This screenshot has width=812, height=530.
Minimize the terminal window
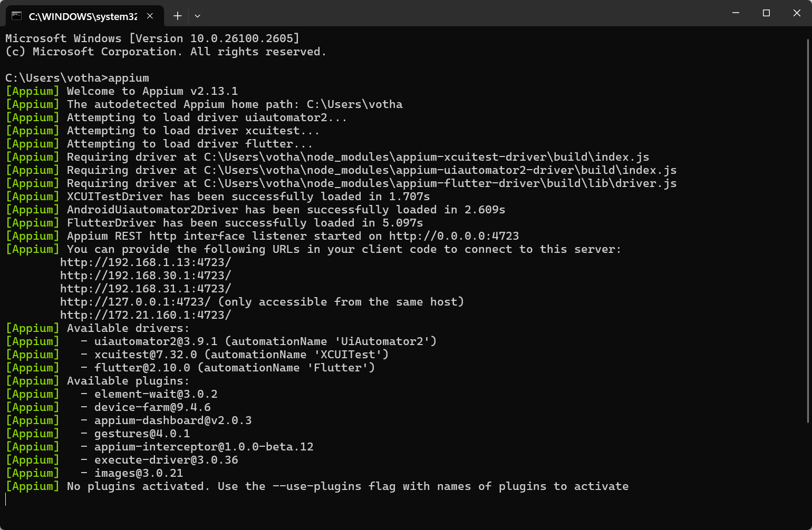(x=736, y=13)
